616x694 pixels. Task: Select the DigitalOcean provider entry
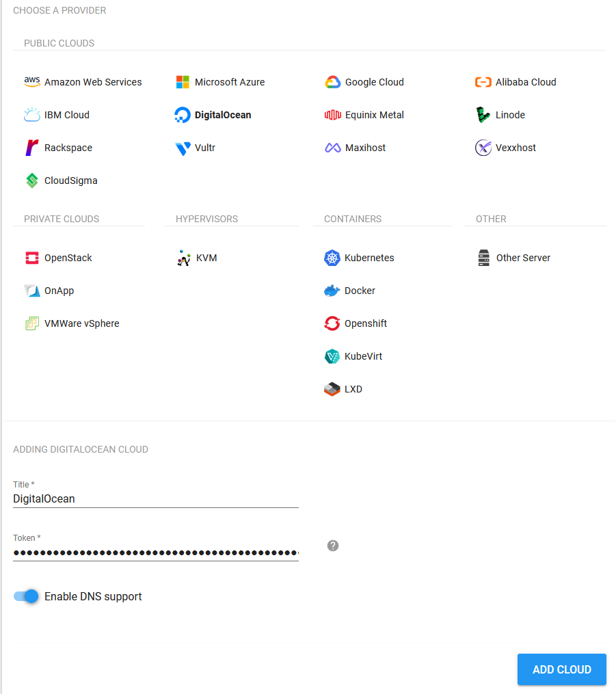[213, 115]
